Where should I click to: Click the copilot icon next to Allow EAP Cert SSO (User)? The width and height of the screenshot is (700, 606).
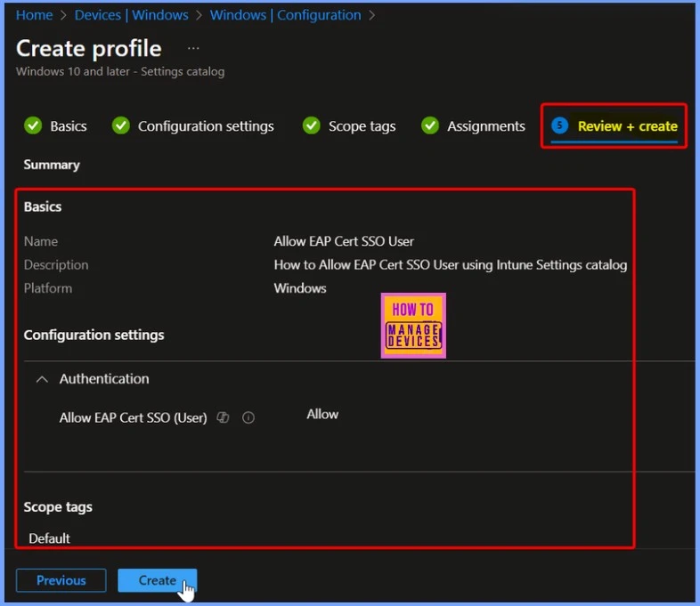pyautogui.click(x=223, y=417)
